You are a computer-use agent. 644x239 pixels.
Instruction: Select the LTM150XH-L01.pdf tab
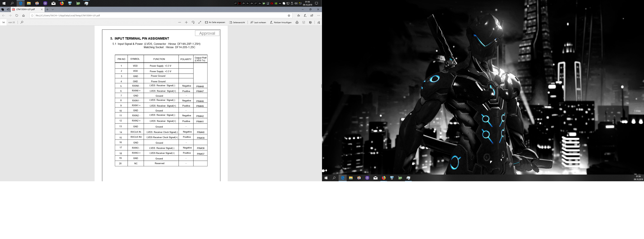click(25, 9)
